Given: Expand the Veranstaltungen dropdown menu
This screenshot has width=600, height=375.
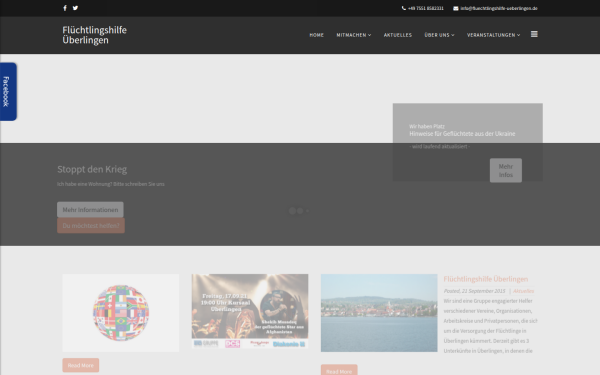Looking at the screenshot, I should pyautogui.click(x=493, y=35).
